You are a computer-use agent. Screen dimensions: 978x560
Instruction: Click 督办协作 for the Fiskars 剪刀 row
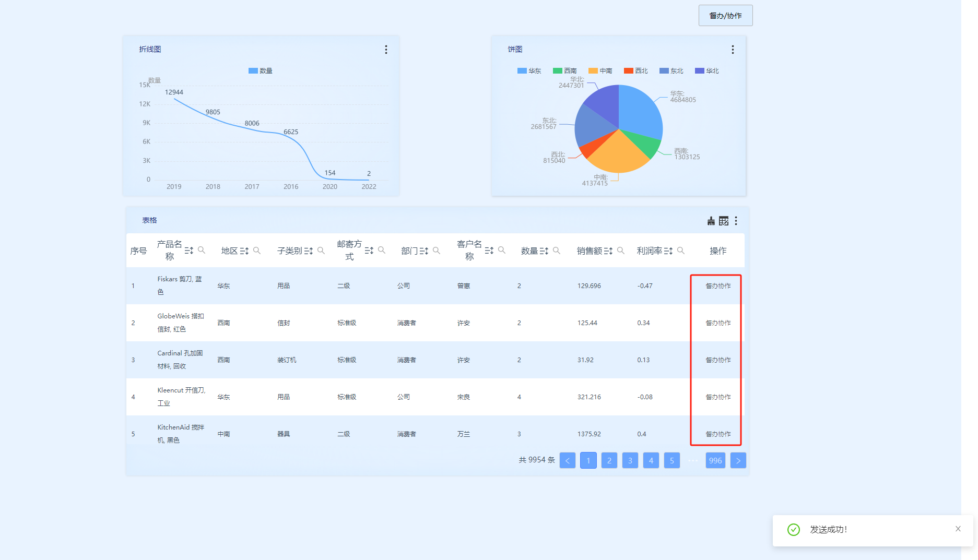tap(718, 286)
